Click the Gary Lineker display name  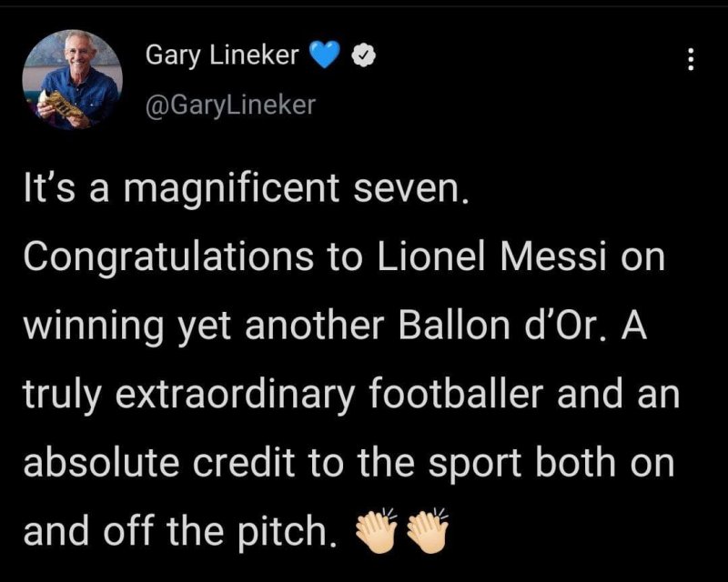coord(221,56)
